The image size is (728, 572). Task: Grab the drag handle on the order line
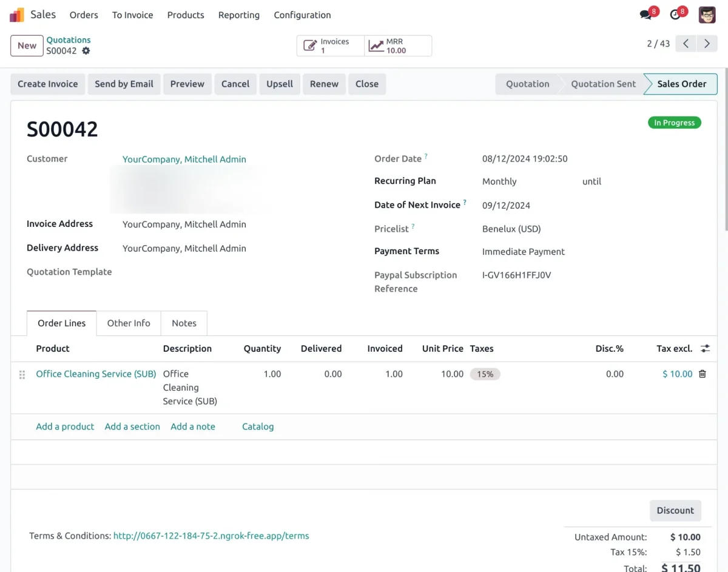[x=22, y=374]
